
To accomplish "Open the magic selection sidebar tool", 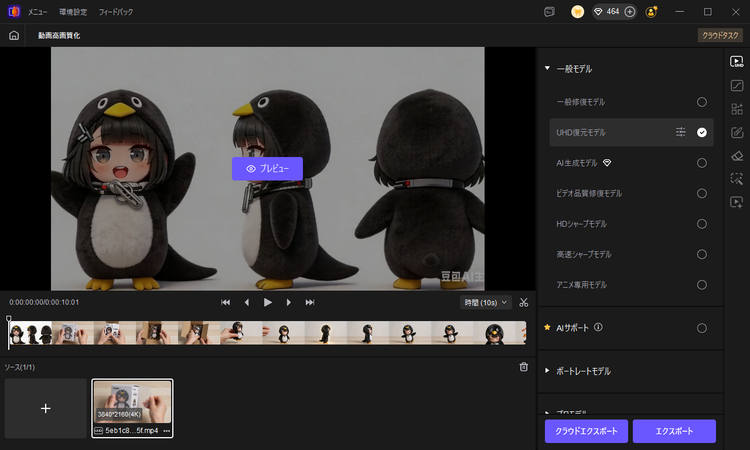I will (x=737, y=179).
